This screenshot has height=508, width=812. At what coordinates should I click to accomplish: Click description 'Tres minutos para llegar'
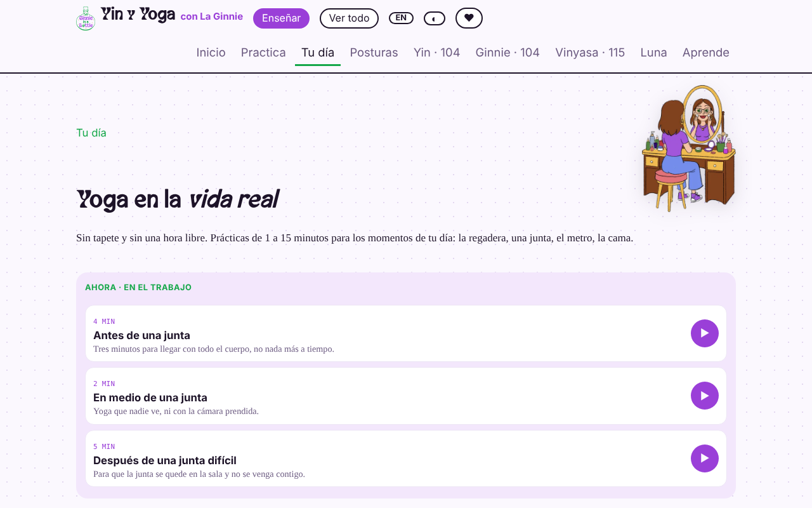[214, 349]
